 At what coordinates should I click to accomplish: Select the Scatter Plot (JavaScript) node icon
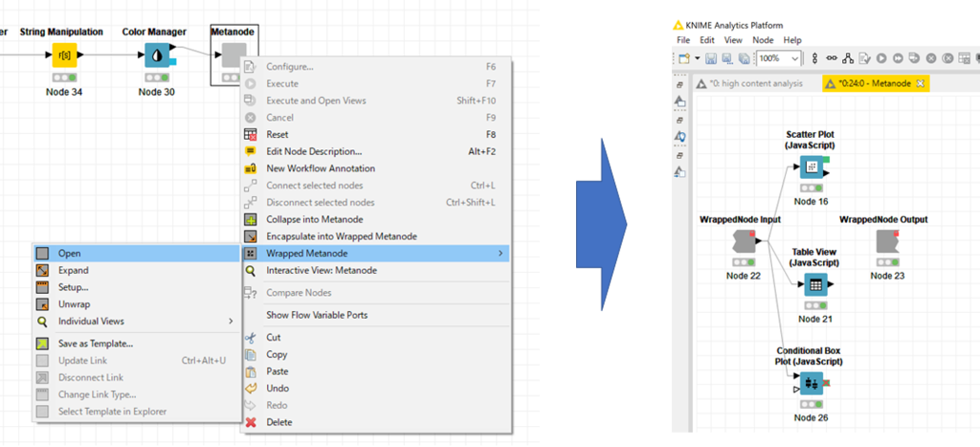coord(811,167)
